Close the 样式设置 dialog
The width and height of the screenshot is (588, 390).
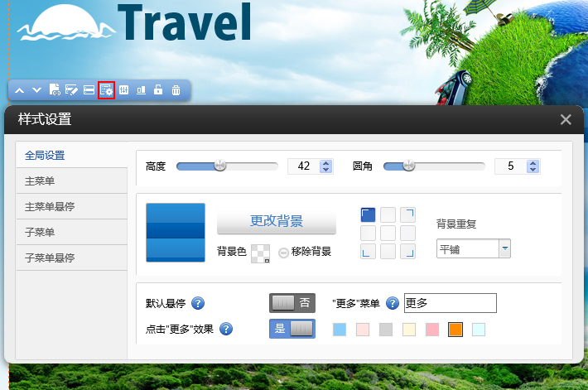click(x=566, y=119)
